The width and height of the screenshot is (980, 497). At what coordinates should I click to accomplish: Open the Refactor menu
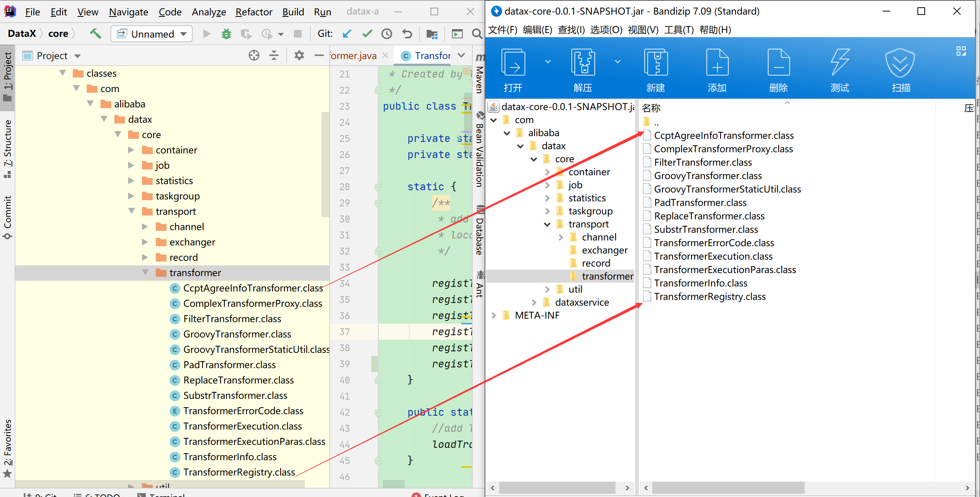tap(254, 12)
